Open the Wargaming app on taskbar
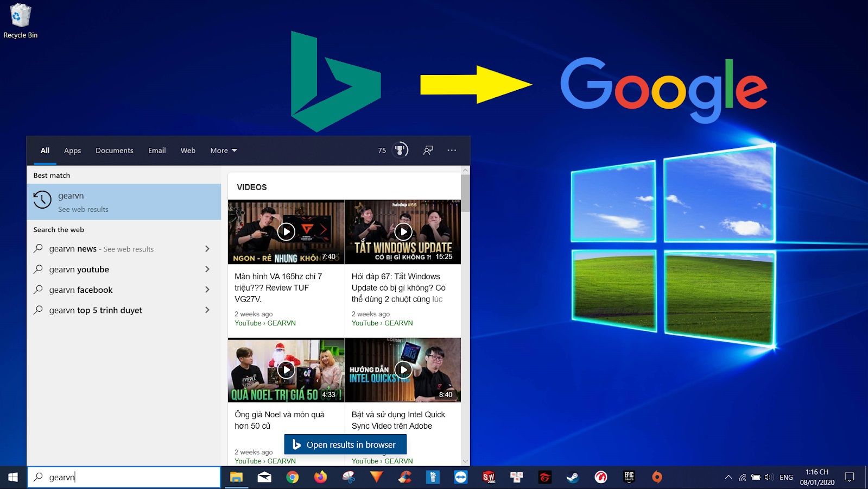 pos(601,477)
